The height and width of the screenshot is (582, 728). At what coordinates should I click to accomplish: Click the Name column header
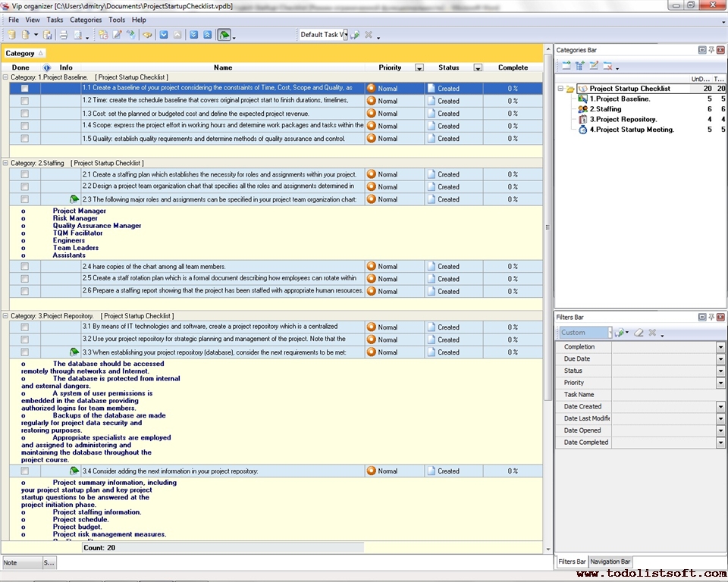click(x=223, y=67)
